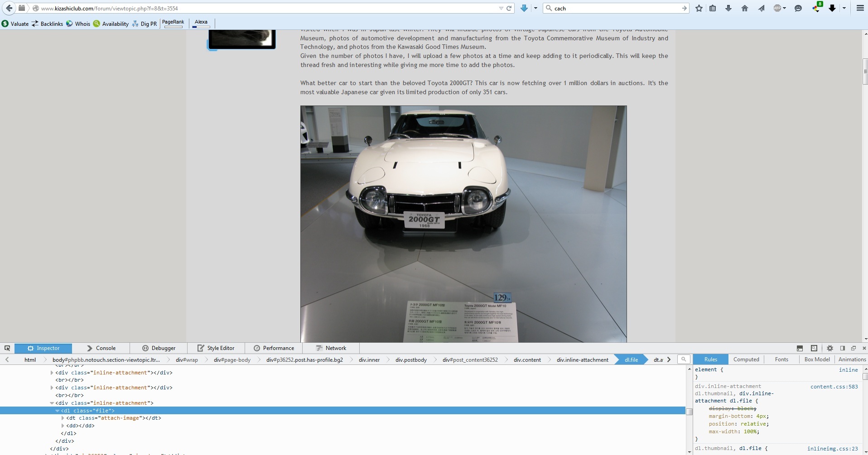This screenshot has height=455, width=868.
Task: Open the Computed styles tab
Action: (x=746, y=359)
